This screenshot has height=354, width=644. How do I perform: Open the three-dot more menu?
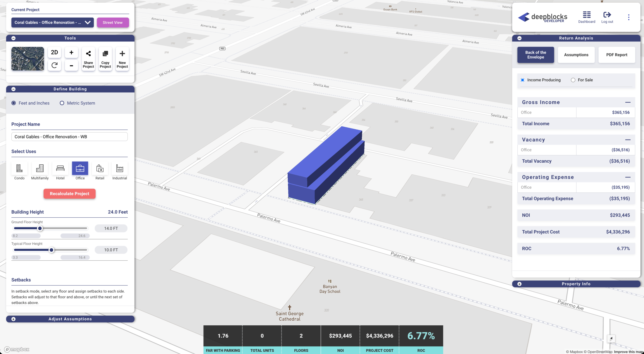tap(629, 17)
